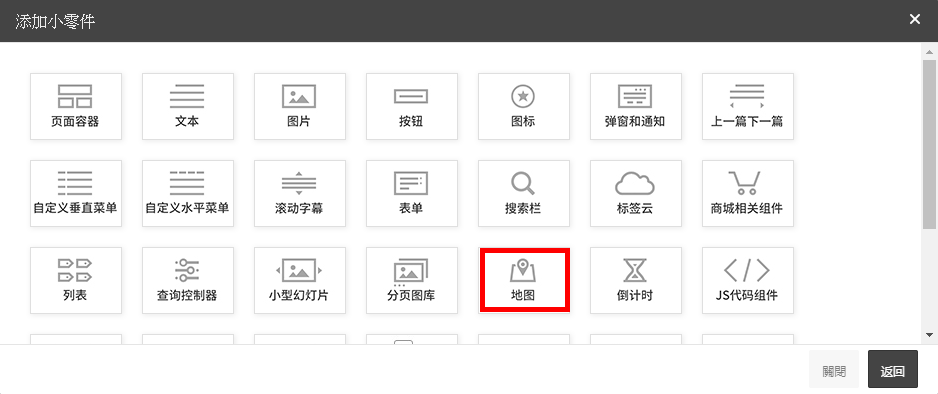This screenshot has height=394, width=938.
Task: Add the JS代码组件 widget
Action: pos(748,280)
